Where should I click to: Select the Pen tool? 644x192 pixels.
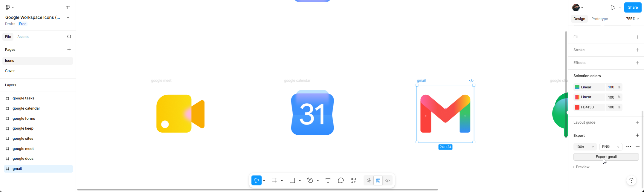(x=310, y=180)
